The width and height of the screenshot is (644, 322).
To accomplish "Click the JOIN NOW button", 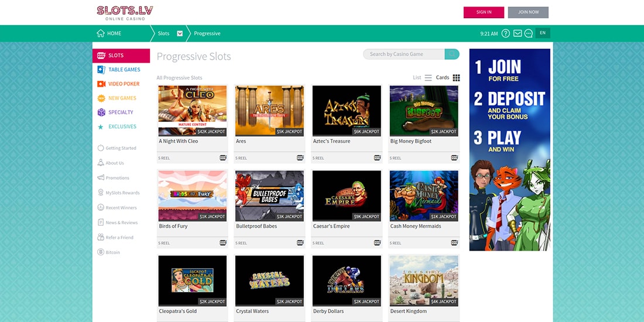I will click(528, 12).
